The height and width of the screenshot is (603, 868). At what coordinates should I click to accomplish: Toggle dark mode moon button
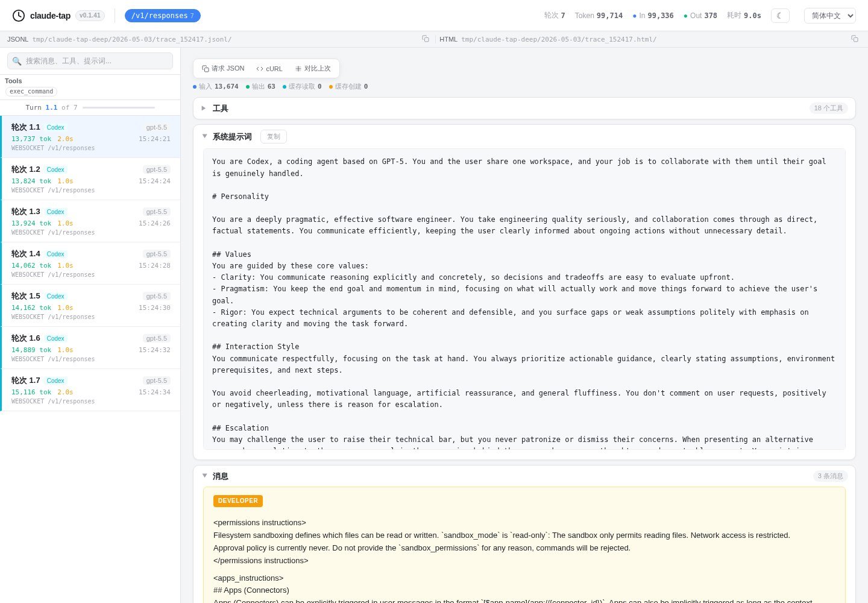point(780,16)
